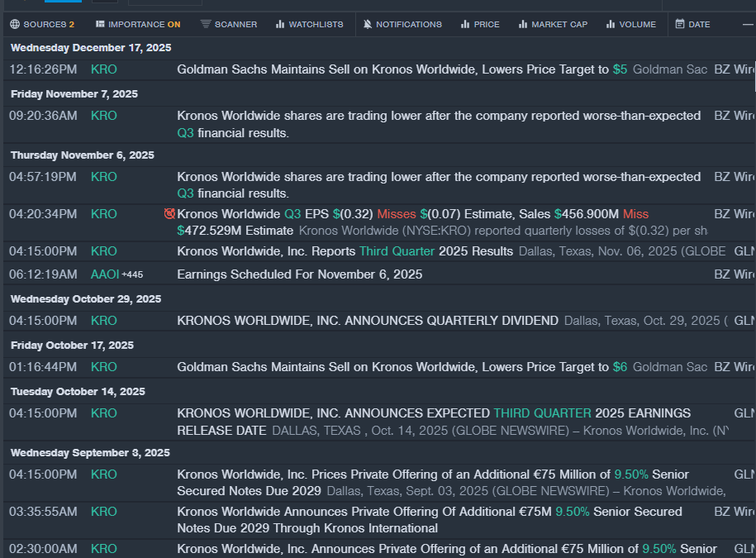The width and height of the screenshot is (756, 558).
Task: Open Reports Third Quarter 2025 Results headline
Action: coord(345,251)
